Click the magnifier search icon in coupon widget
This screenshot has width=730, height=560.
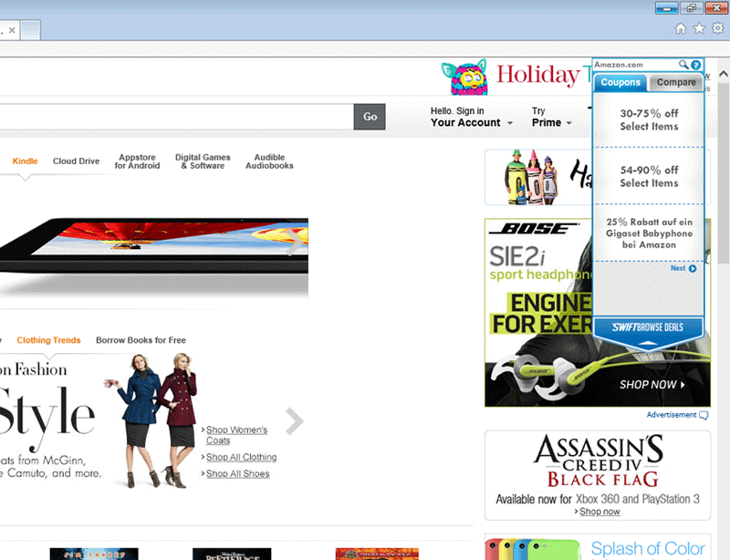[x=683, y=65]
